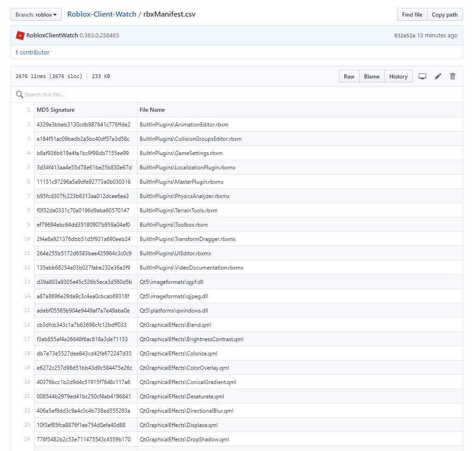Click the Raw button
476x451 pixels.
coord(349,77)
